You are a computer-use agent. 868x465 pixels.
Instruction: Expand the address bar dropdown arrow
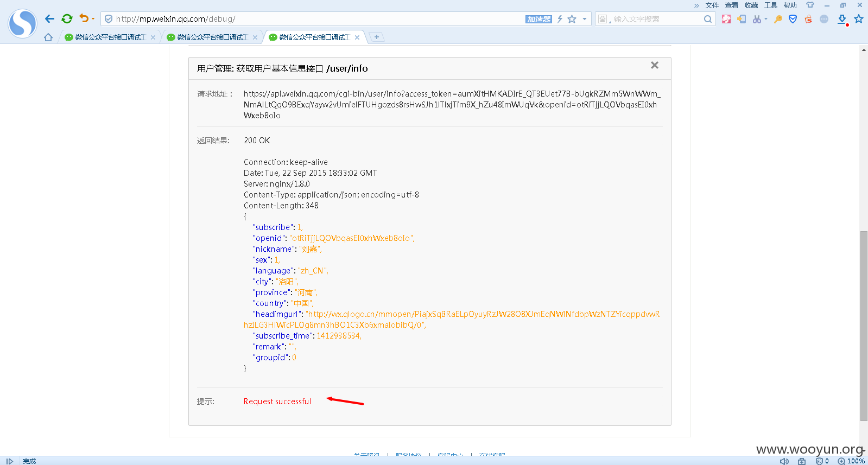(585, 19)
